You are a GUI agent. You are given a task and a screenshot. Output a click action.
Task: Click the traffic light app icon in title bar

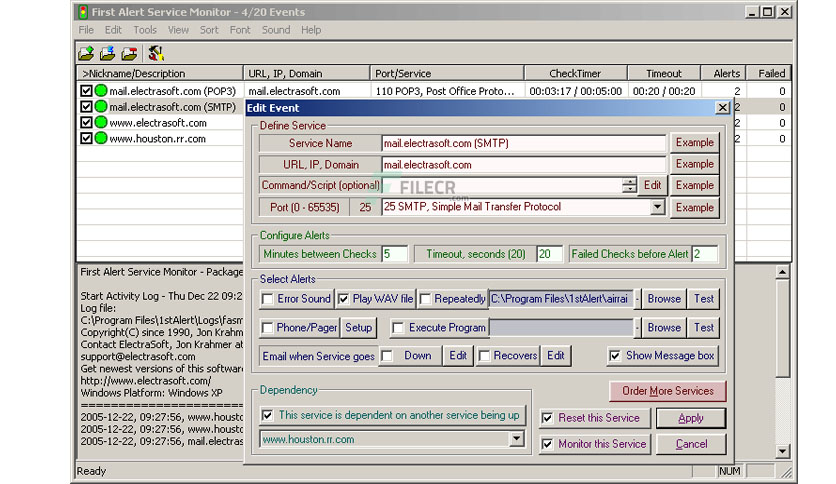83,12
